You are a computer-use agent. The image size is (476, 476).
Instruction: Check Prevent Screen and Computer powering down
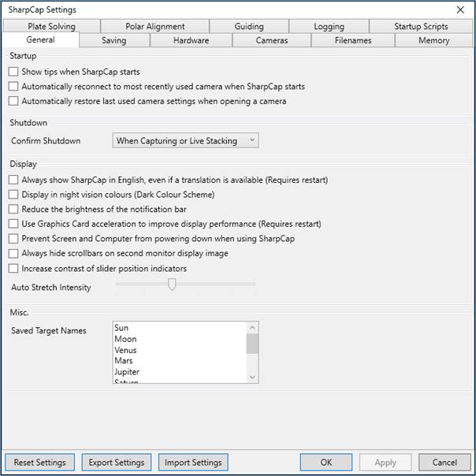point(13,238)
